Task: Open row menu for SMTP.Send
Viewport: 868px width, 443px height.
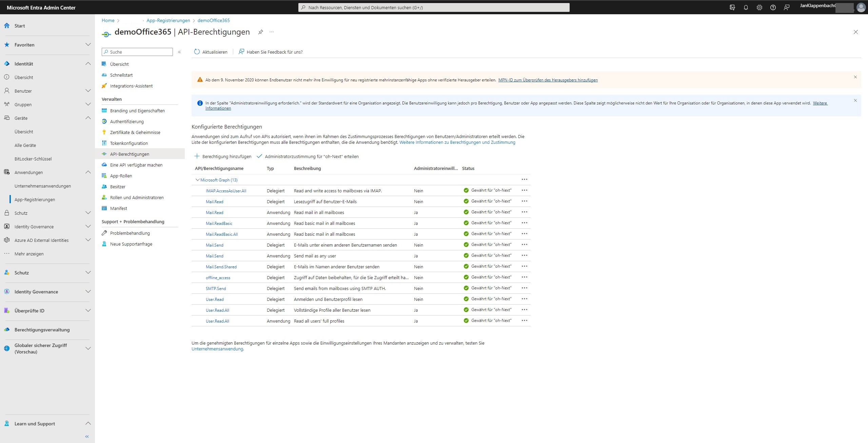Action: [x=525, y=288]
